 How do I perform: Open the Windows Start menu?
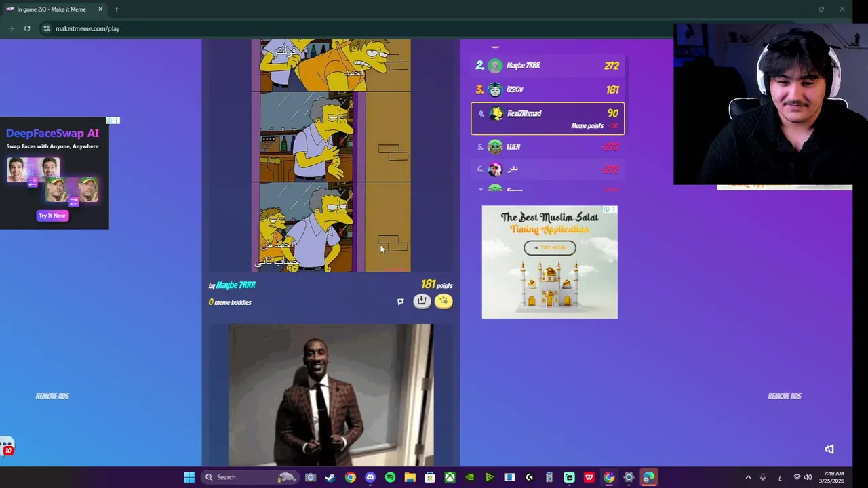(x=189, y=477)
